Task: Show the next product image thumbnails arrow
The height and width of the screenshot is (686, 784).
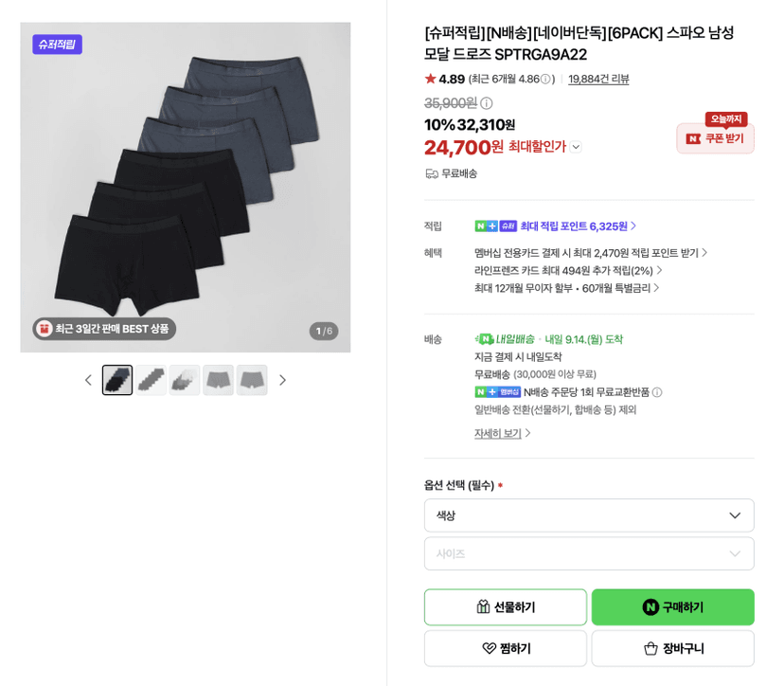Action: click(x=282, y=380)
